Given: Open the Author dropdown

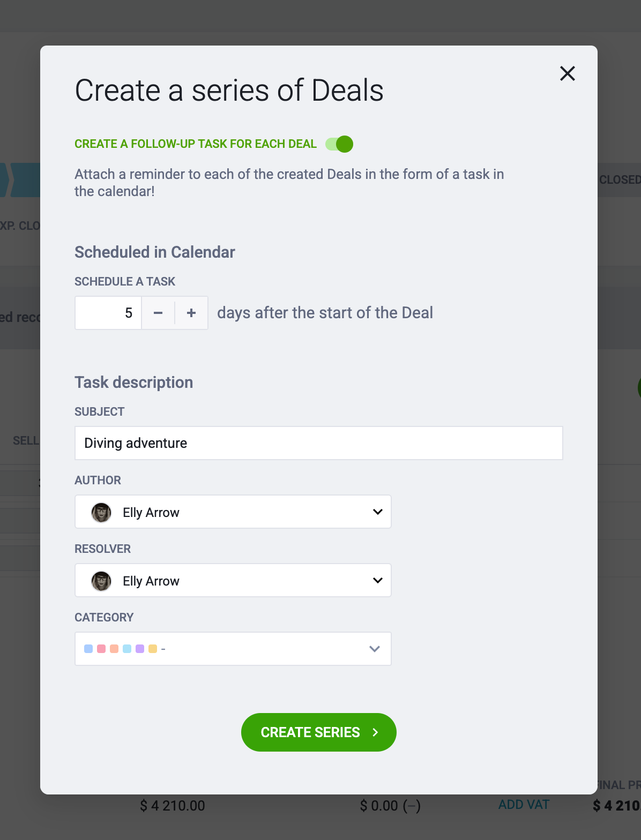Looking at the screenshot, I should [x=233, y=512].
